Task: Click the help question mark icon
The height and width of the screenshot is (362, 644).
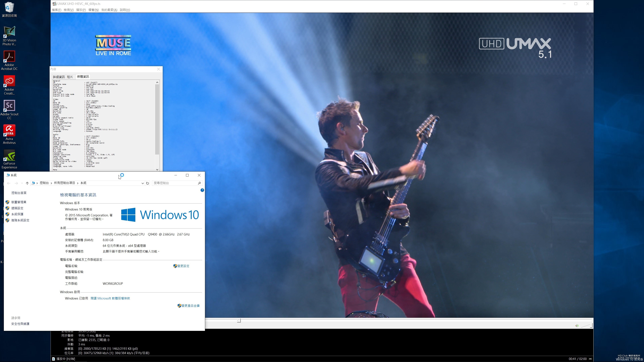Action: point(202,190)
